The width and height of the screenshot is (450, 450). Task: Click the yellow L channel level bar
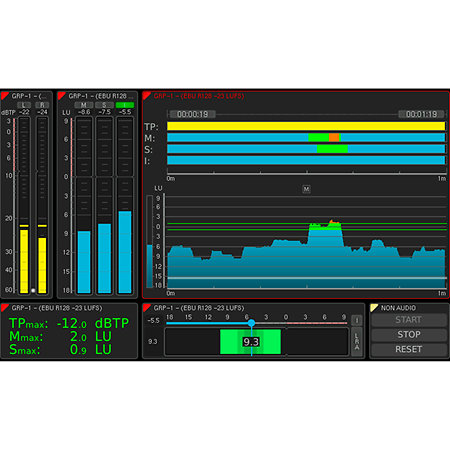pos(24,261)
